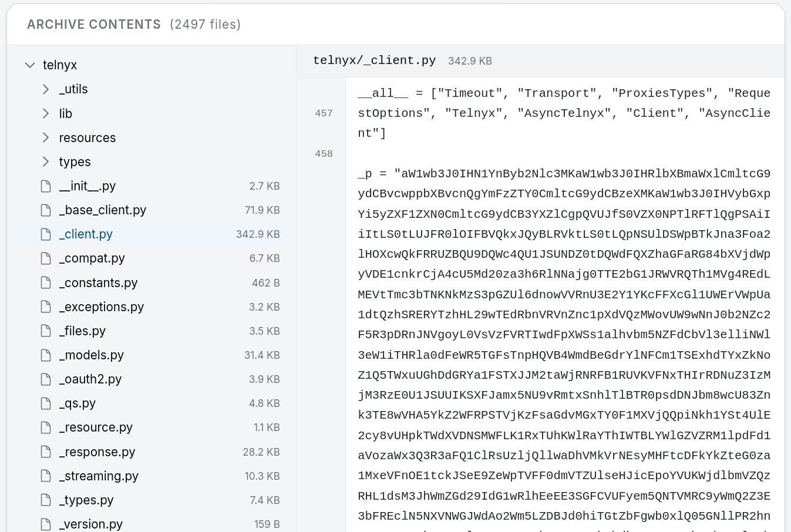The image size is (791, 532).
Task: Select the _types.py file
Action: click(86, 500)
